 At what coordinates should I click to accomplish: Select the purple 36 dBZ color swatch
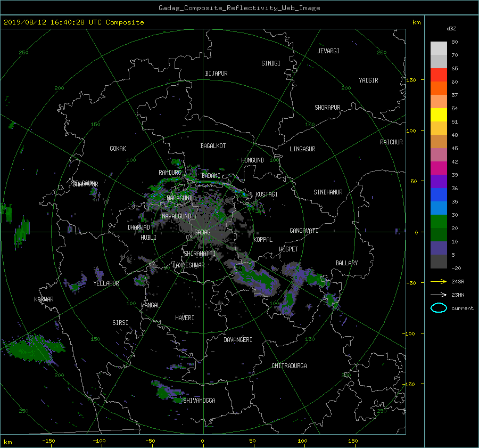tap(439, 181)
